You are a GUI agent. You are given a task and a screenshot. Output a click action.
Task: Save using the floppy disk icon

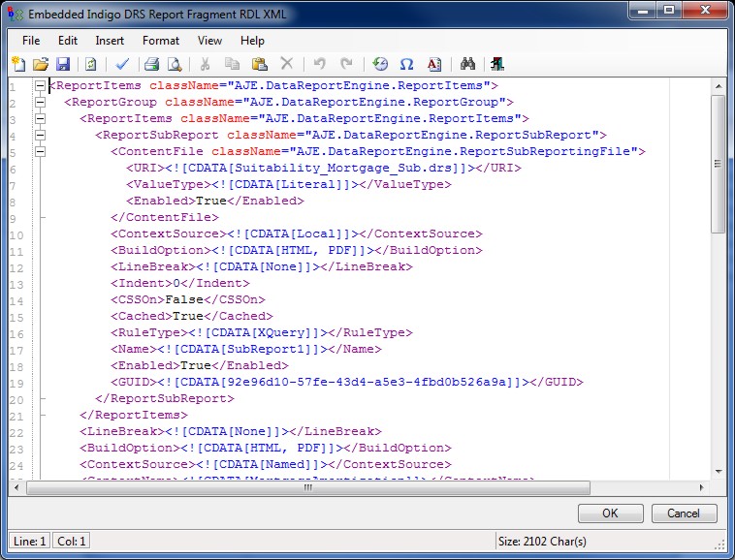62,64
